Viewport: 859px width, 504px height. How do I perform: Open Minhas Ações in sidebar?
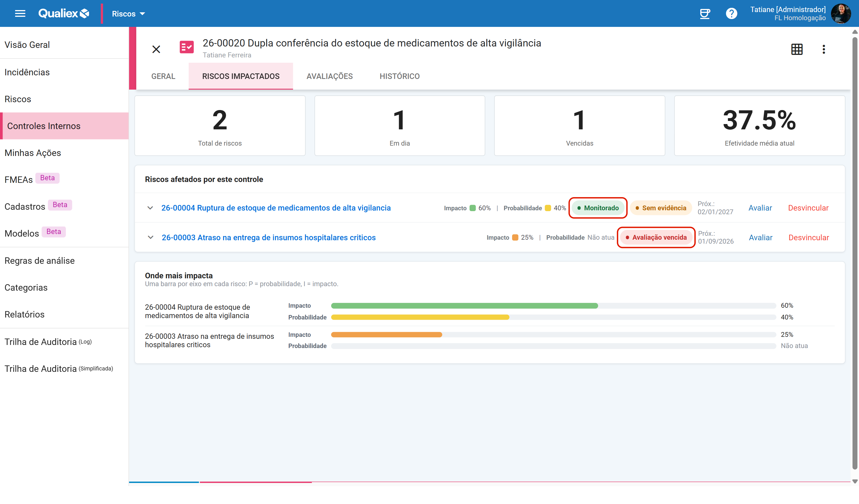click(64, 153)
